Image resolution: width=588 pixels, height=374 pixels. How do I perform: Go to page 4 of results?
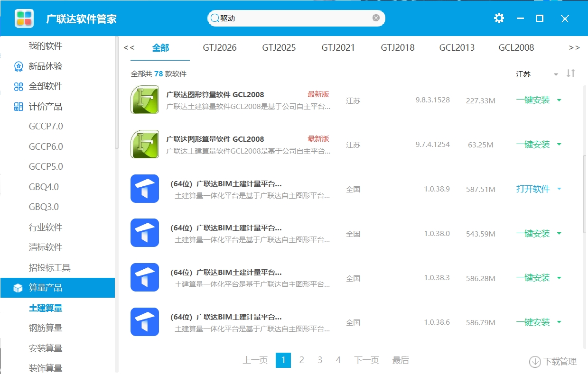click(x=338, y=360)
